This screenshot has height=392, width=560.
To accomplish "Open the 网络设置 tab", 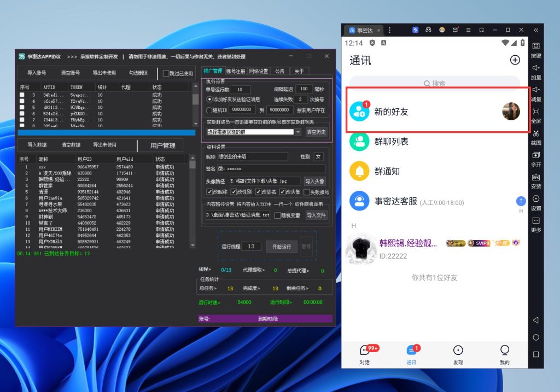I will 259,71.
